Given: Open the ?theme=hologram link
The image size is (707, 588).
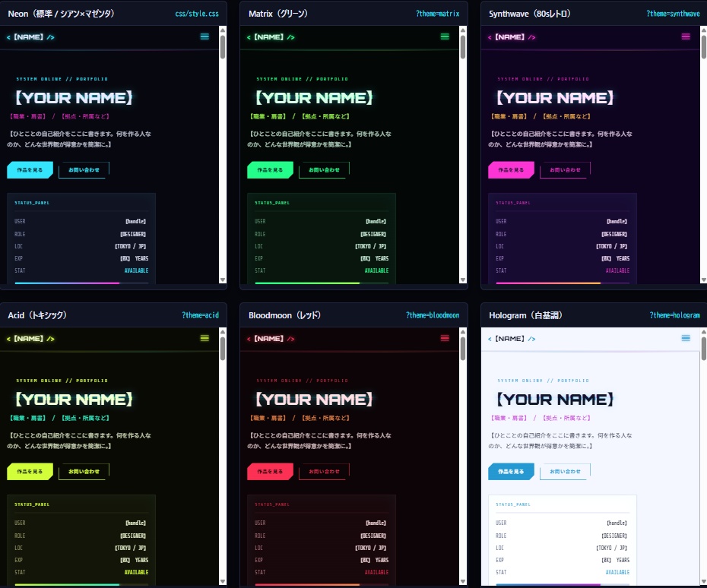Looking at the screenshot, I should (x=674, y=315).
